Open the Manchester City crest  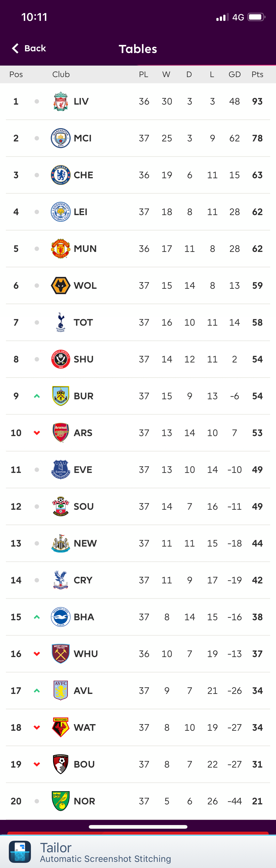(x=61, y=138)
